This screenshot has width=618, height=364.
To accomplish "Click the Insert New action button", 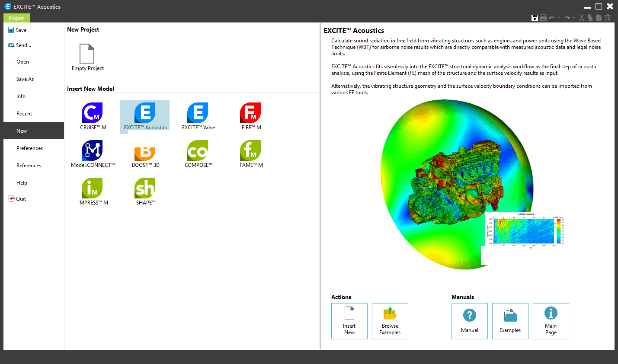I will click(349, 321).
